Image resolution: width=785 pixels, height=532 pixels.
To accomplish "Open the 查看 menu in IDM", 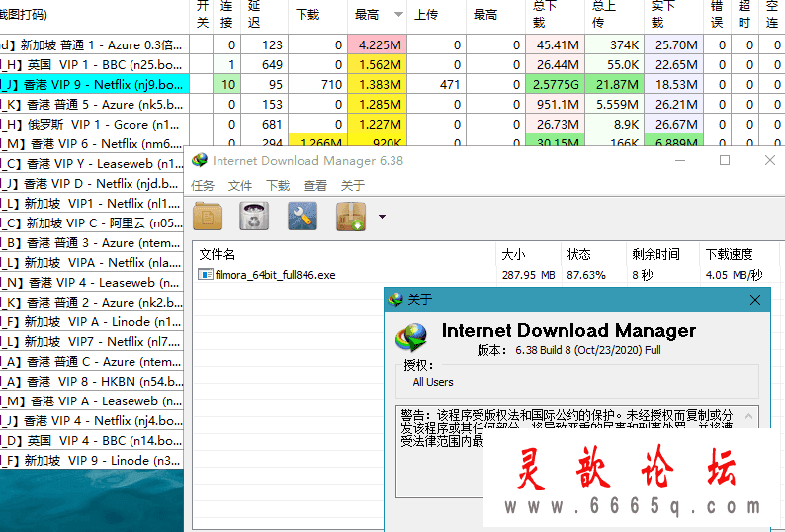I will click(x=315, y=186).
